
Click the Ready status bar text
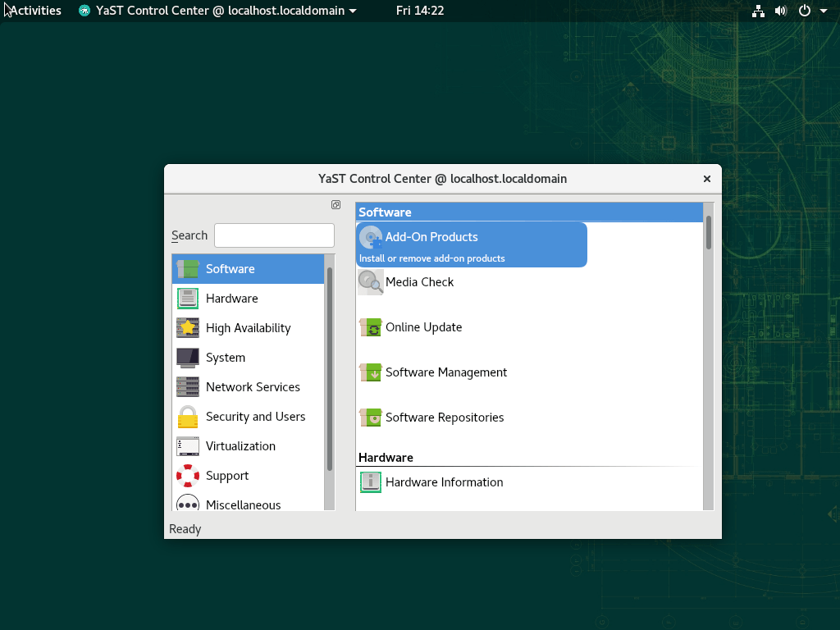pos(185,529)
